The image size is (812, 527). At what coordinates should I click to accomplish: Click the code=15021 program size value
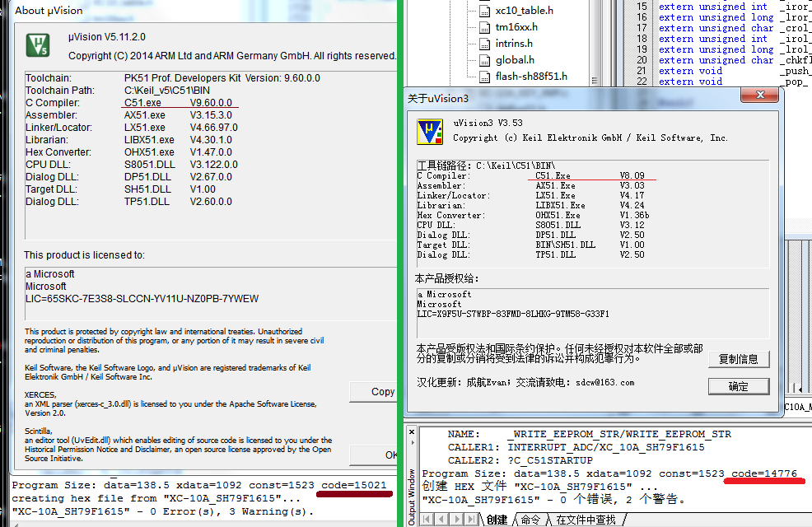tap(353, 485)
